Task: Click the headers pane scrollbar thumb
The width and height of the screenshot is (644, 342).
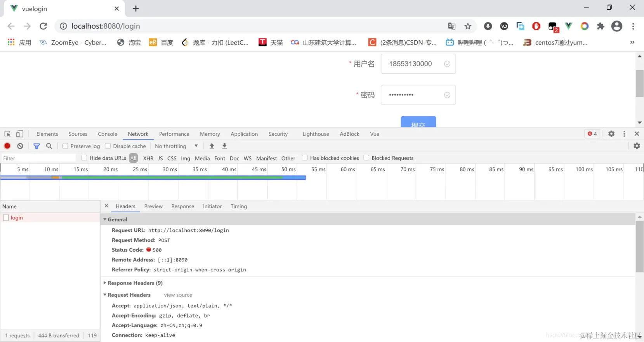Action: pyautogui.click(x=640, y=246)
